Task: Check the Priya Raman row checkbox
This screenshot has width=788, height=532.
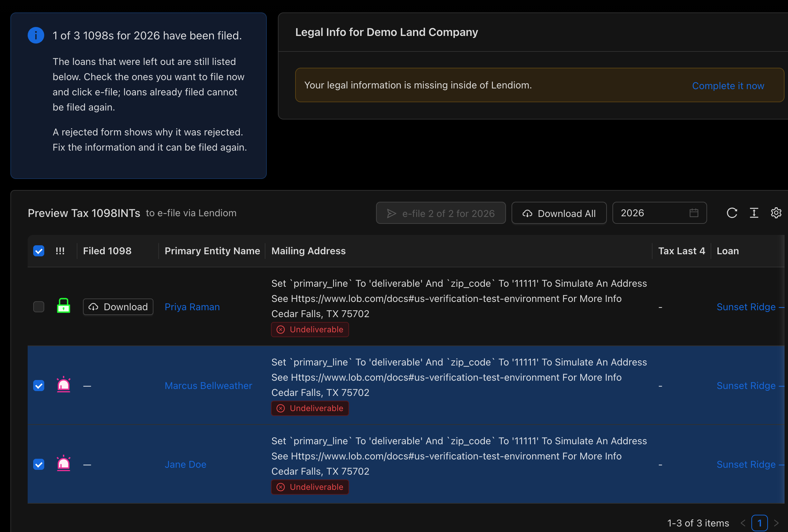Action: 39,307
